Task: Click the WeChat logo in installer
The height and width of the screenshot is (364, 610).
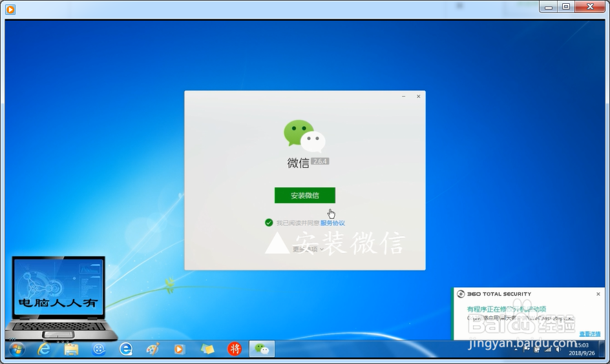Action: coord(304,136)
